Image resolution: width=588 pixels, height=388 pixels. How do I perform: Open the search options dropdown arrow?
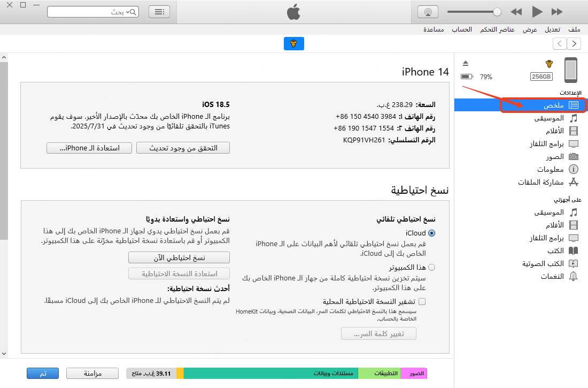click(128, 12)
